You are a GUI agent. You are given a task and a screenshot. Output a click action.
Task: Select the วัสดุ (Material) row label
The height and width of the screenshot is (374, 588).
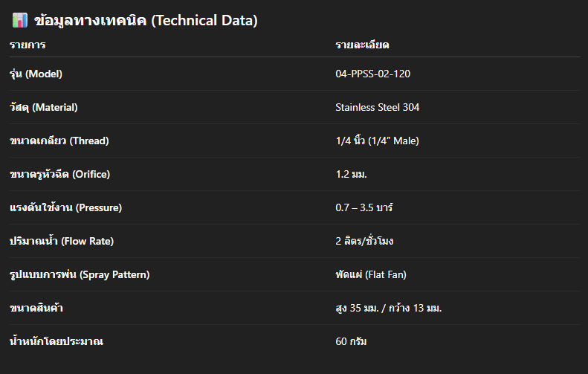tap(43, 107)
